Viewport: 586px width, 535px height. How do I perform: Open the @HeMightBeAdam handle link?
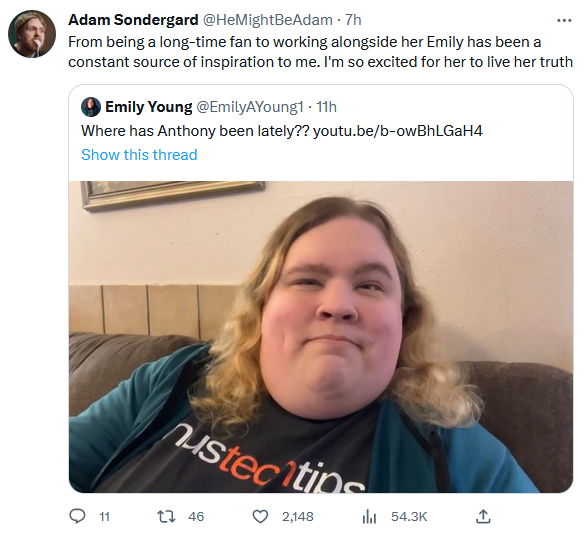tap(268, 20)
